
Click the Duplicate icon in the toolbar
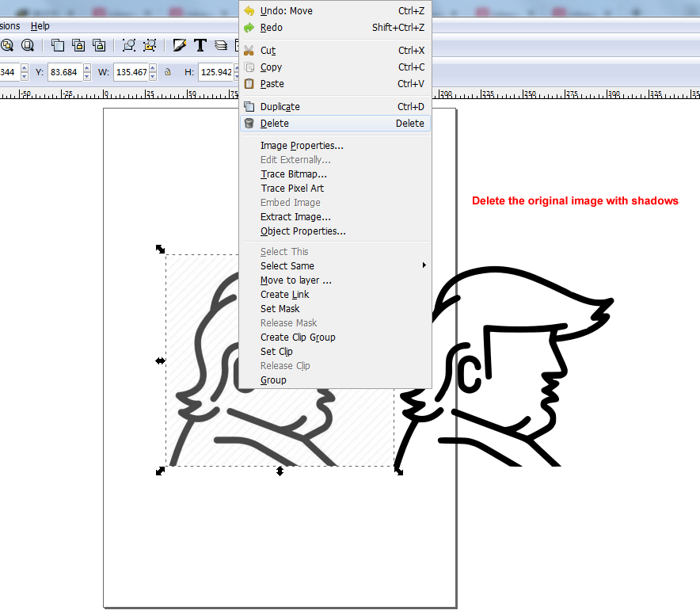58,45
